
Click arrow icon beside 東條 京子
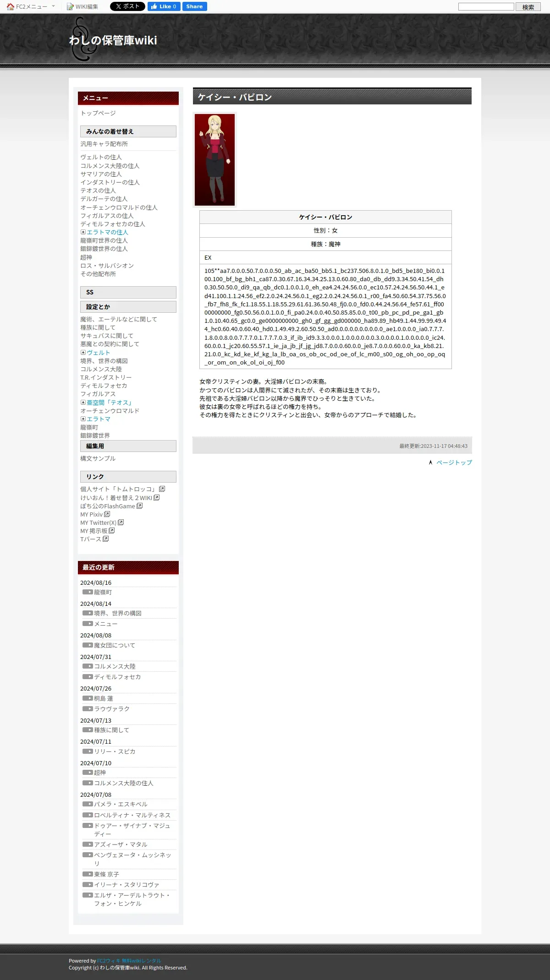88,874
